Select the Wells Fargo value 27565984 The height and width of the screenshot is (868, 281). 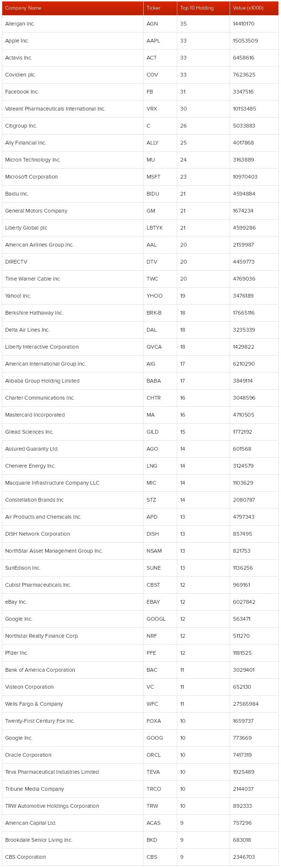[x=246, y=704]
